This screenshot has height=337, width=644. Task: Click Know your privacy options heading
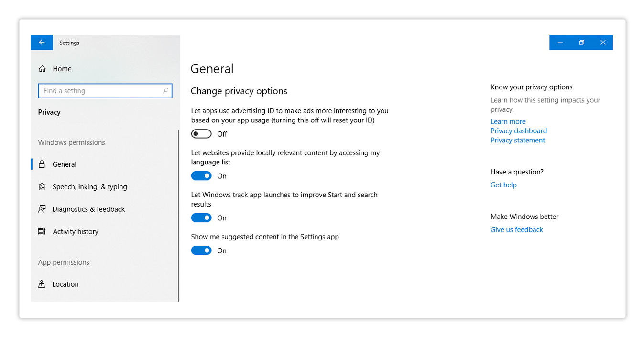point(532,87)
